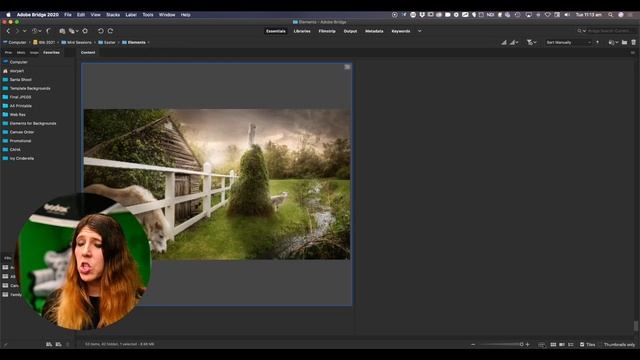Expand chevron after Elements in path bar

pos(149,42)
